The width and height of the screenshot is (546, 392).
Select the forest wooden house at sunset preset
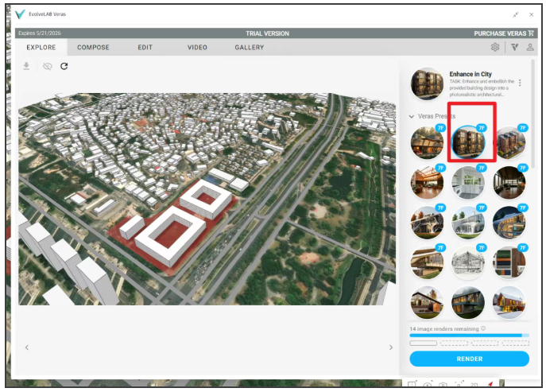point(427,142)
